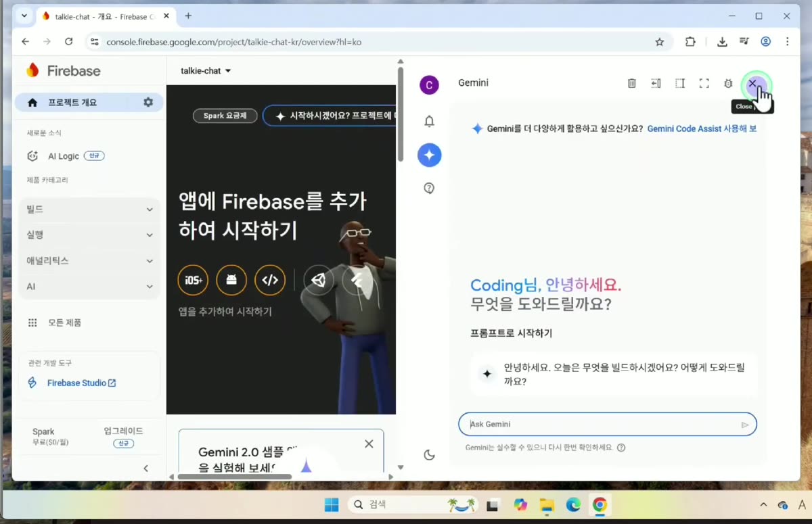Viewport: 812px width, 524px height.
Task: Add an Android app
Action: click(x=231, y=280)
